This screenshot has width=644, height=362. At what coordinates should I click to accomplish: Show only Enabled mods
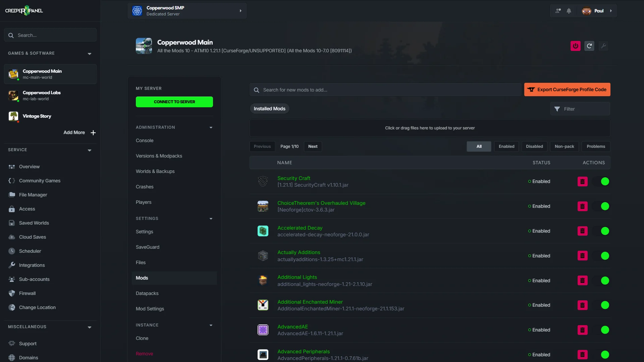(506, 146)
